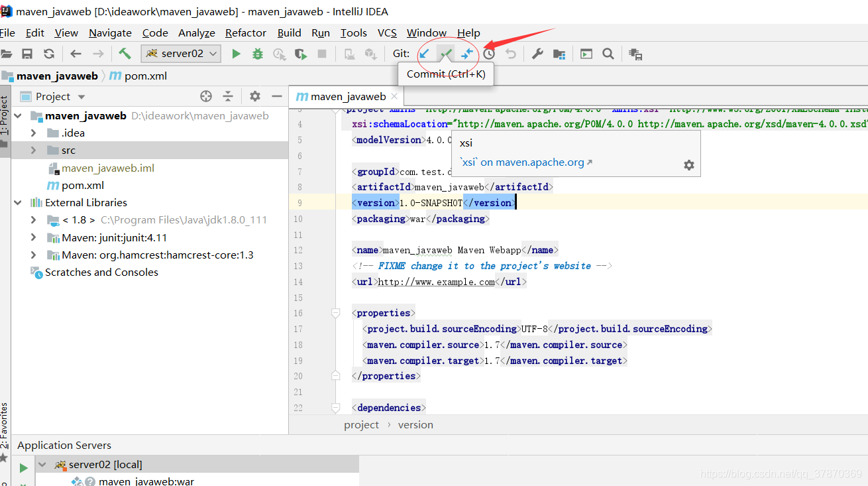This screenshot has width=868, height=486.
Task: Click the 2: Favorites side tool tab
Action: coord(5,426)
